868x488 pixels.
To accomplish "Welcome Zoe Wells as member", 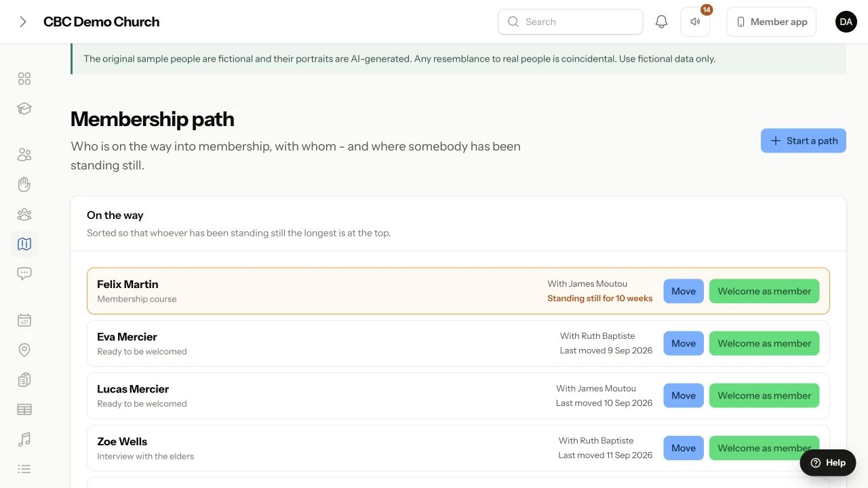I will tap(764, 448).
